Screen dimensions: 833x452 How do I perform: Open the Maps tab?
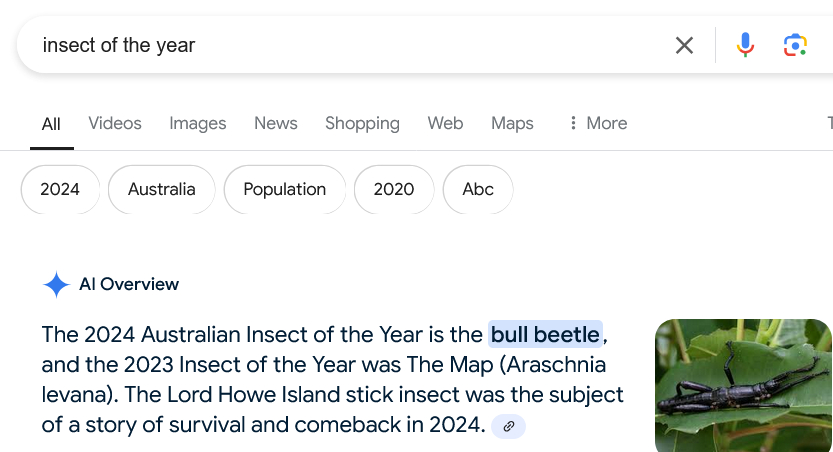coord(512,123)
